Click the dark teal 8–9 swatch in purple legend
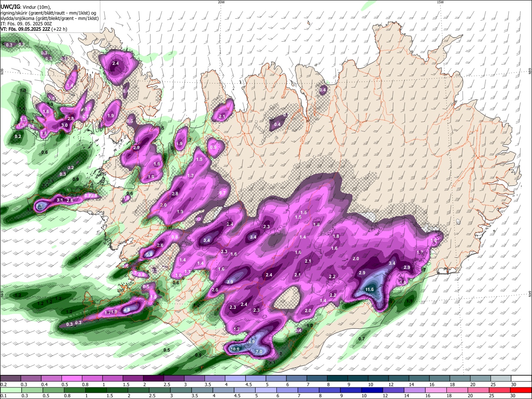532x399 pixels. pos(337,379)
